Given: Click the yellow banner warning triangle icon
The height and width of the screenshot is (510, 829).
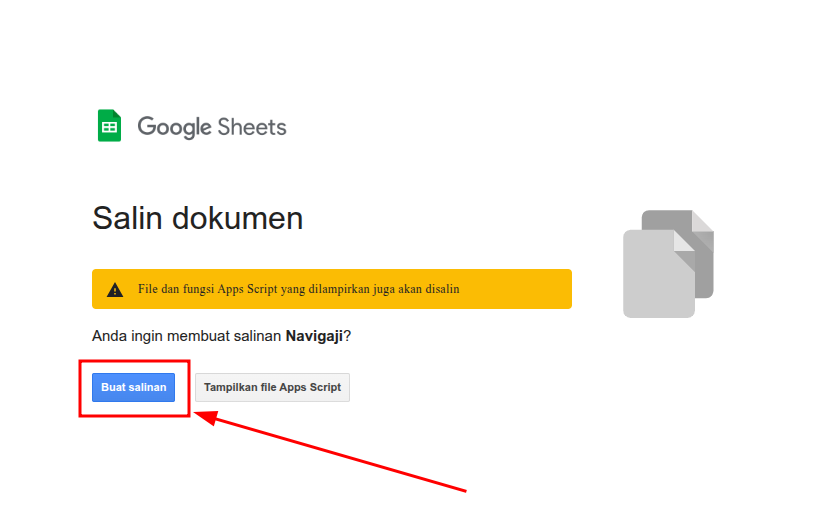Looking at the screenshot, I should pyautogui.click(x=116, y=289).
